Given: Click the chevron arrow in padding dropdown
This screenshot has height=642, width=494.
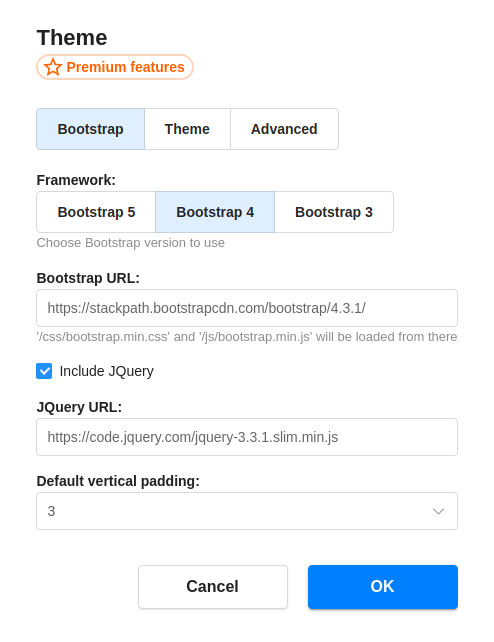Looking at the screenshot, I should pos(438,511).
